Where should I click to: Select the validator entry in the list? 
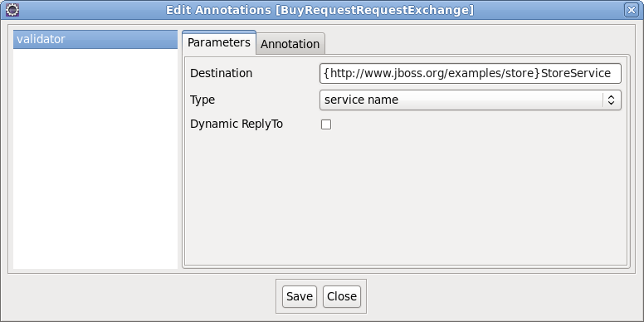click(95, 40)
